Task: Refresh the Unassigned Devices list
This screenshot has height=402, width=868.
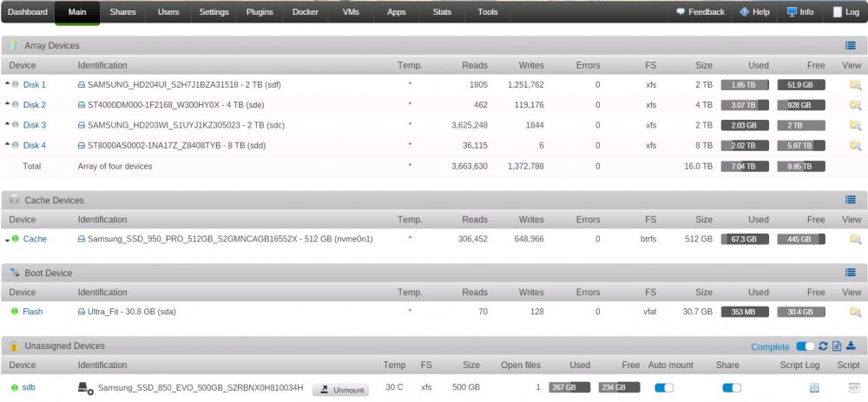Action: [823, 346]
